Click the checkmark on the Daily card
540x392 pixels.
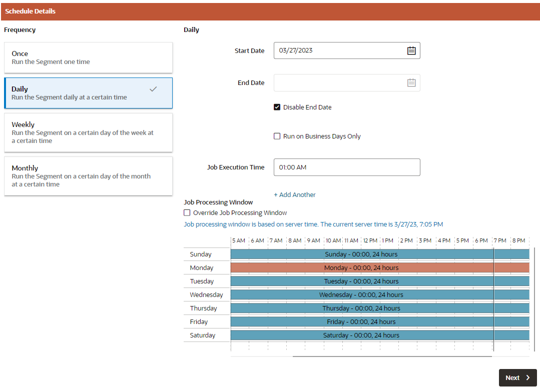point(153,89)
